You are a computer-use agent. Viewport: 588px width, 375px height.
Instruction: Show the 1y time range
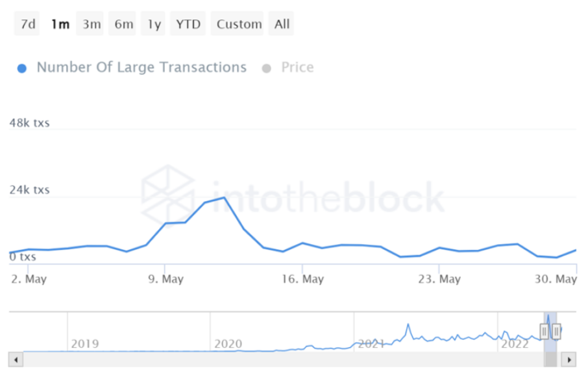154,24
